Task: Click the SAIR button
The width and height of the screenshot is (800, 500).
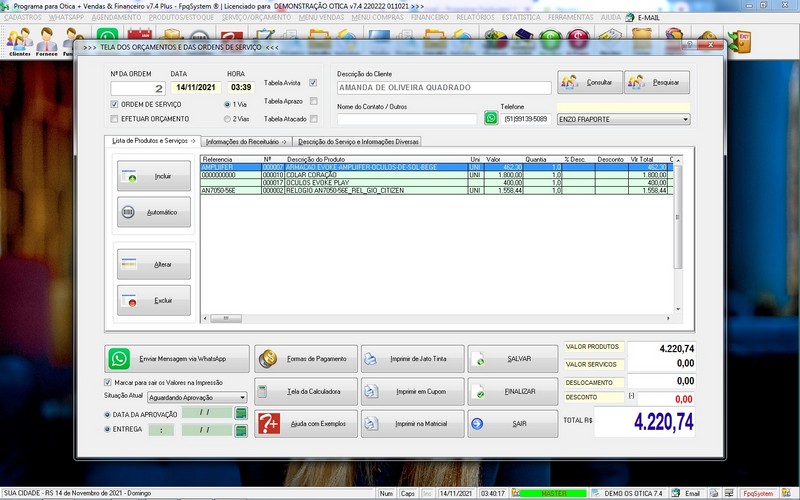Action: pyautogui.click(x=513, y=423)
